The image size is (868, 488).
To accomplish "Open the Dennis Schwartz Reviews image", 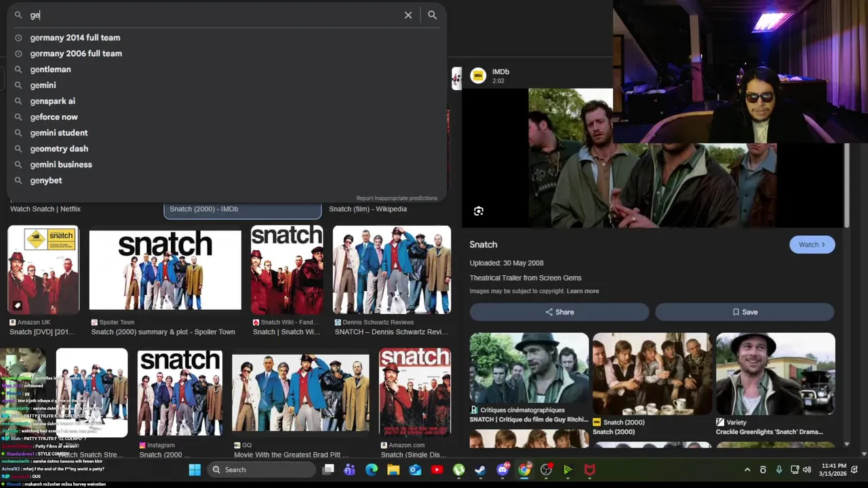I will (392, 270).
